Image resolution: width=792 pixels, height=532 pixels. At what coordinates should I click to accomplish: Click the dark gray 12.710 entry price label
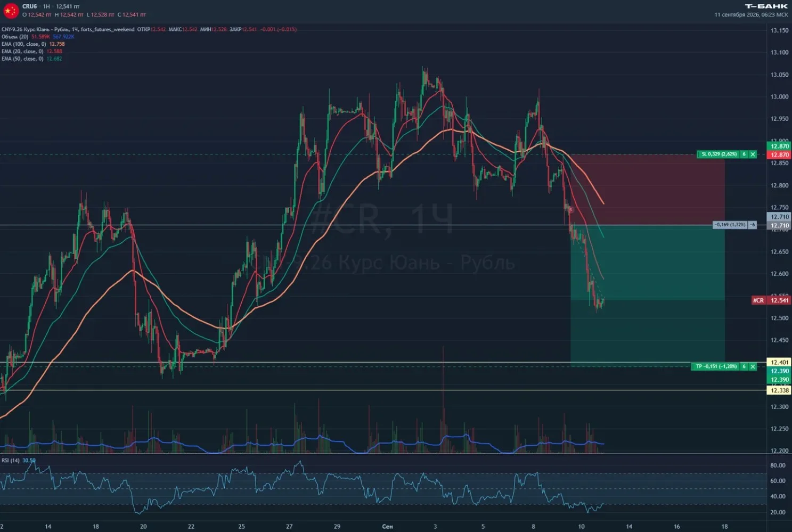click(779, 226)
